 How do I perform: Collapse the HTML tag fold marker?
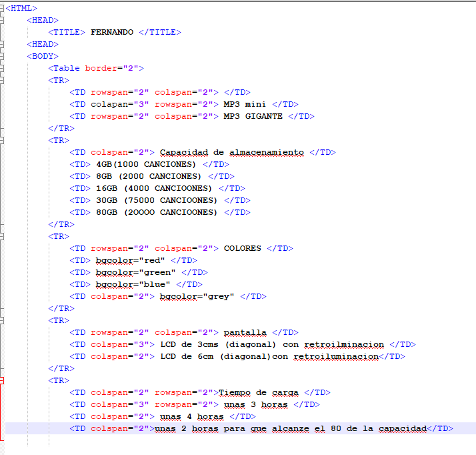tap(2, 8)
